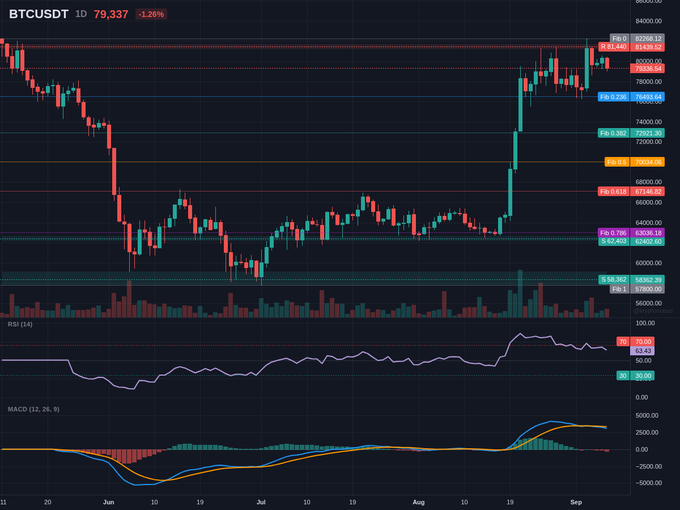Click the 79336.54 current price tag
Viewport: 680px width, 510px height.
(x=647, y=69)
